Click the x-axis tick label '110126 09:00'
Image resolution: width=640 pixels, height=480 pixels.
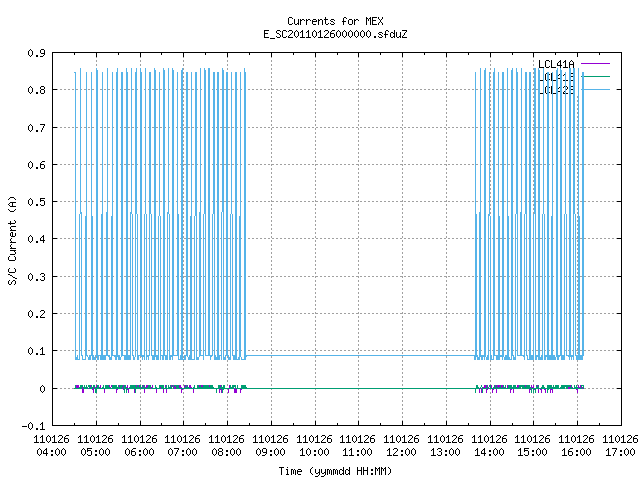pos(270,446)
